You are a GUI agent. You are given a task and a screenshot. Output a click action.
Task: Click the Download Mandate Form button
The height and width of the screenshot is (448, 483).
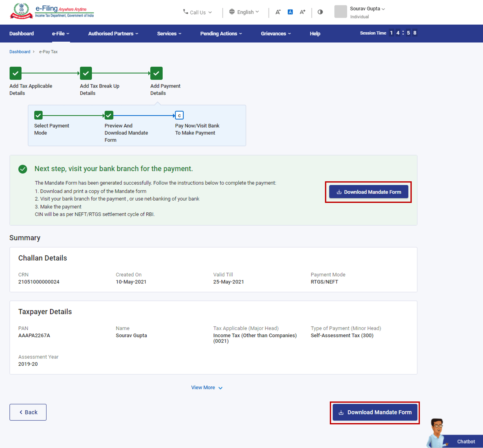tap(368, 192)
